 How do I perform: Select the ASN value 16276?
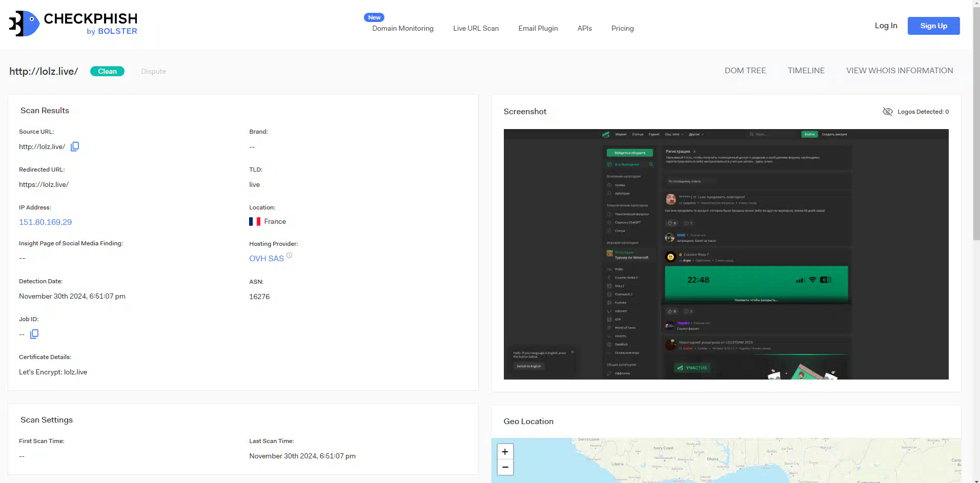(x=259, y=297)
